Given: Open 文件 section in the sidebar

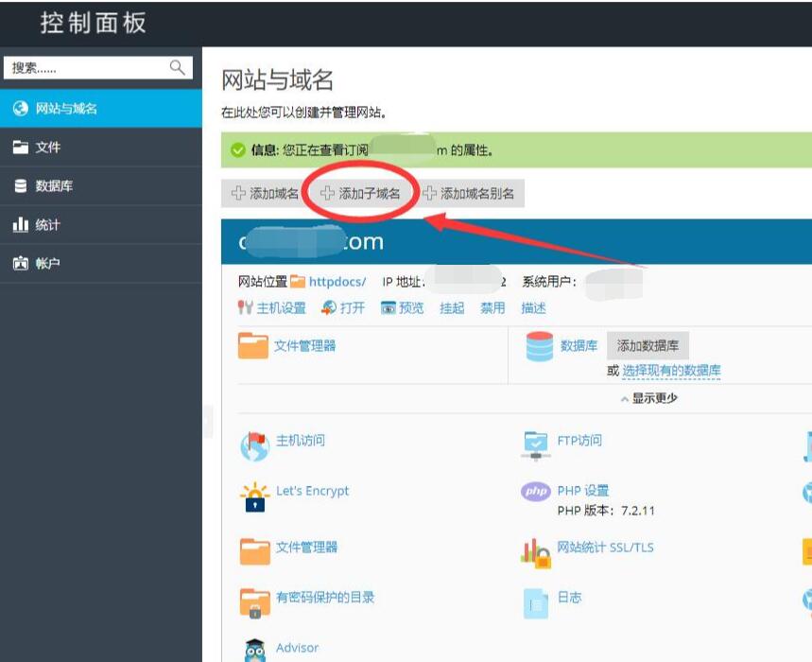Looking at the screenshot, I should (x=101, y=148).
